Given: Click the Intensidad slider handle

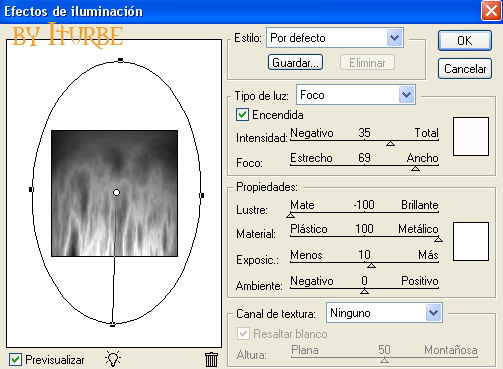Looking at the screenshot, I should pos(390,143).
